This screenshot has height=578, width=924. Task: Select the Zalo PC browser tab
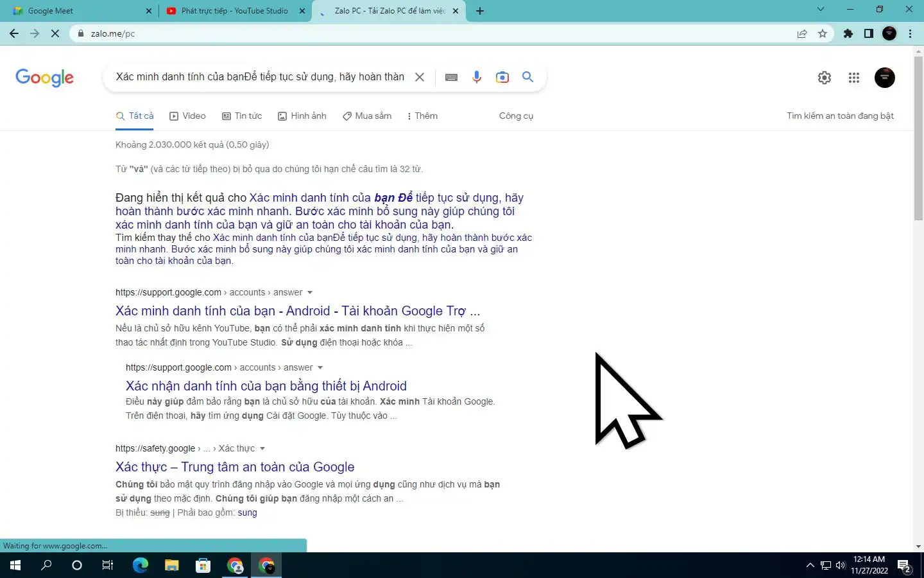(389, 11)
